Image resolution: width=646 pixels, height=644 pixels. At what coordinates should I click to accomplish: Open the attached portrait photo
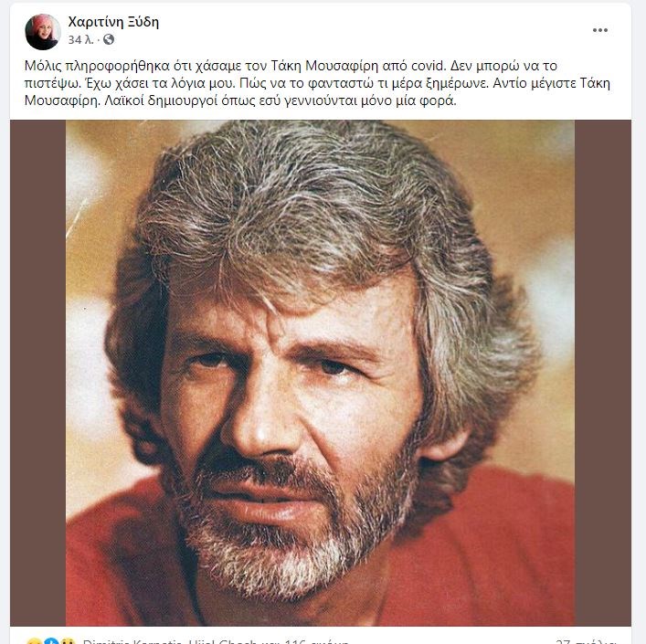[320, 373]
